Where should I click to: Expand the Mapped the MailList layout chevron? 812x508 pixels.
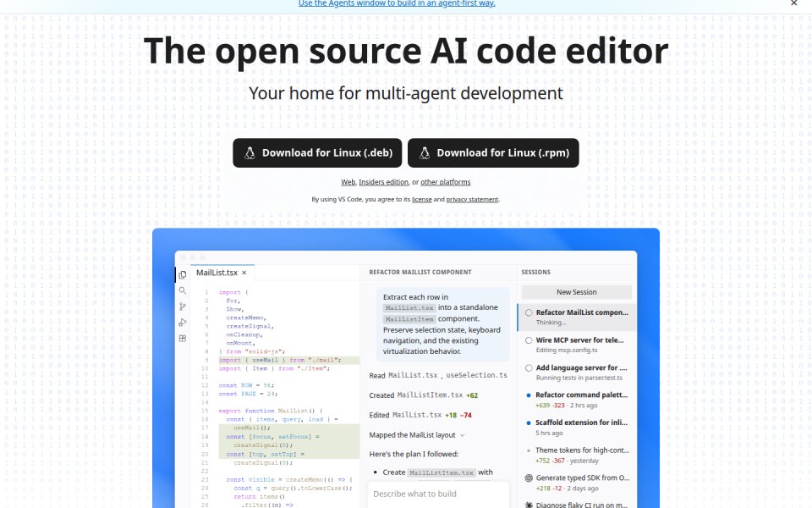click(463, 435)
